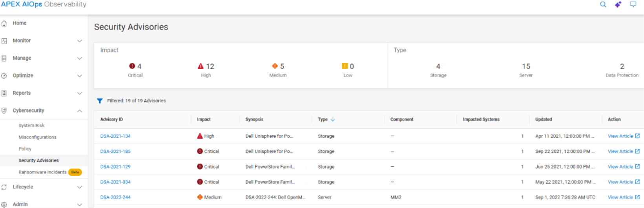644x208 pixels.
Task: Open the feedback chat icon
Action: (x=633, y=4)
